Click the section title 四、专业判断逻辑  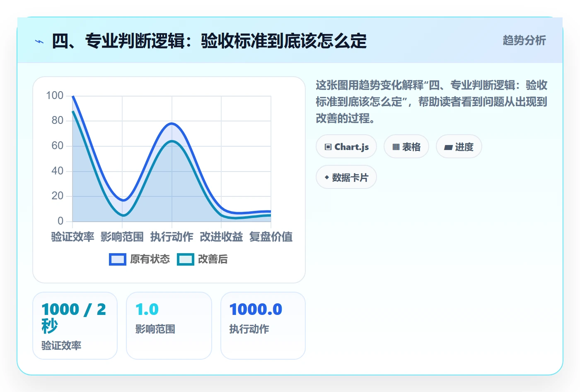pyautogui.click(x=209, y=41)
